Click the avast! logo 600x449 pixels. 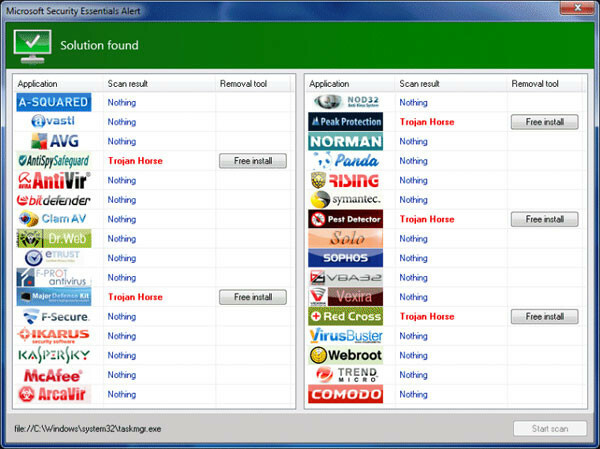coord(53,121)
